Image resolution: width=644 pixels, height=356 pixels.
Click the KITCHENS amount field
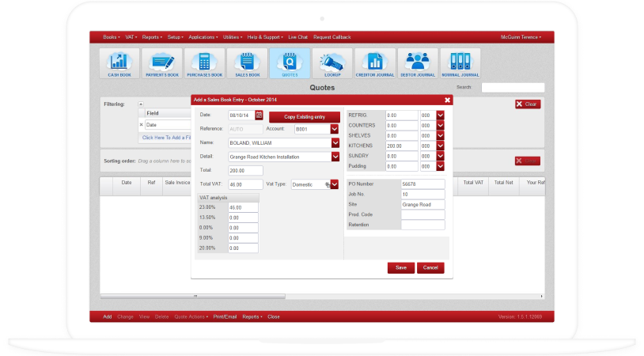coord(402,146)
